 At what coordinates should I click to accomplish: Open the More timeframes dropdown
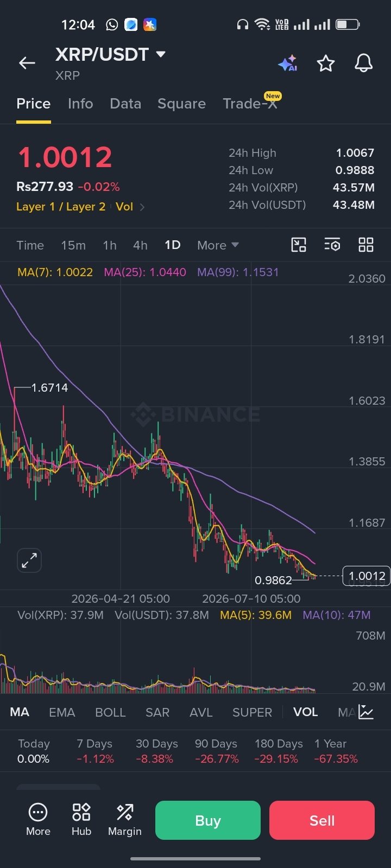(218, 245)
